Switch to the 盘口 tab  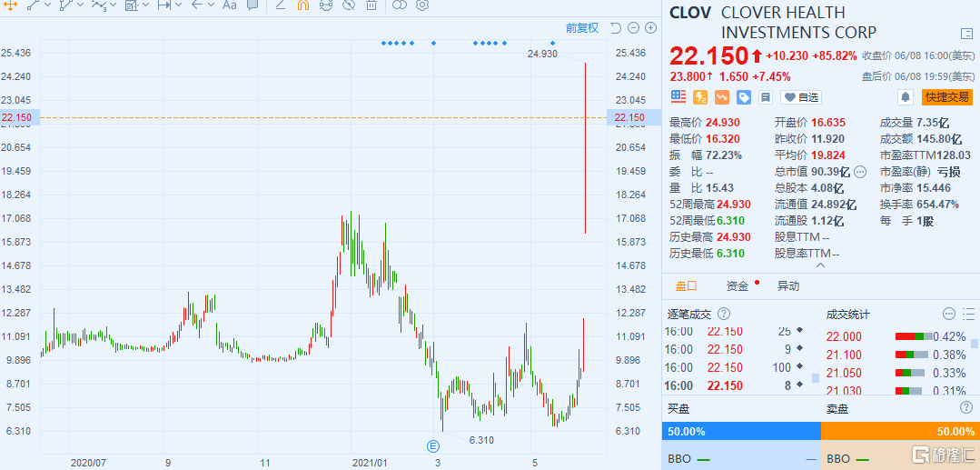click(686, 286)
